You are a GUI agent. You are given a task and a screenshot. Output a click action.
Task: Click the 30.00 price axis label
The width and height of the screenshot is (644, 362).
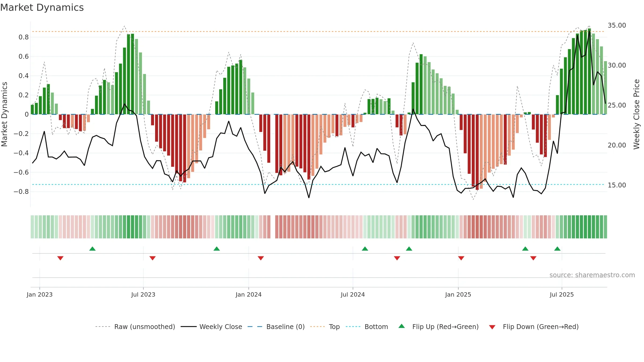pyautogui.click(x=617, y=65)
